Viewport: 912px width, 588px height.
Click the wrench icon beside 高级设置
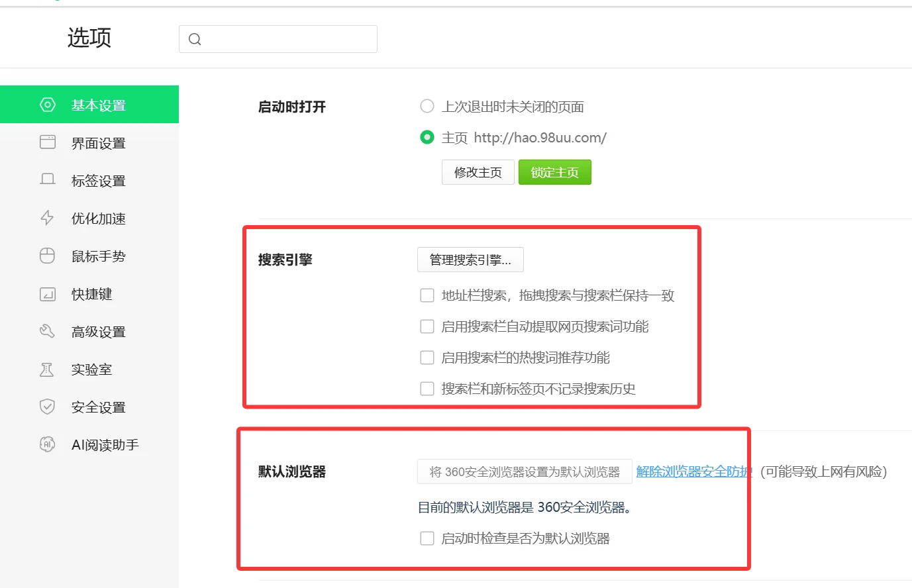pyautogui.click(x=47, y=331)
